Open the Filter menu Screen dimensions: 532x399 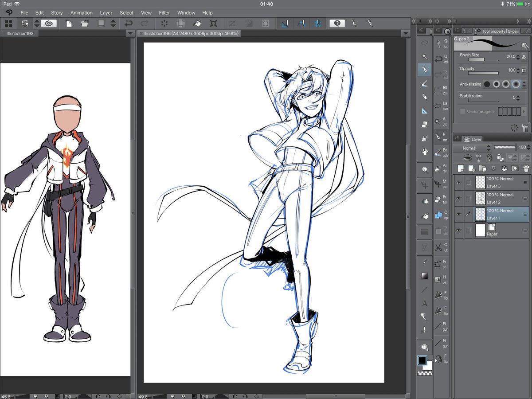pyautogui.click(x=164, y=13)
